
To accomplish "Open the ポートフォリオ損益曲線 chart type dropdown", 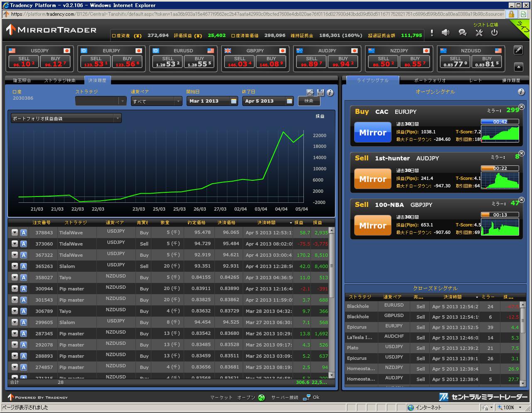I will (x=66, y=118).
